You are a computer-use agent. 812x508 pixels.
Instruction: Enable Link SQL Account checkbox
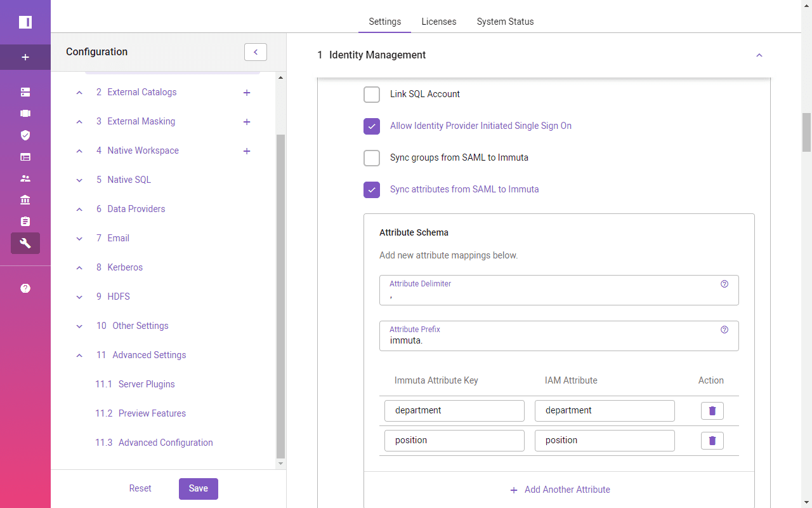coord(372,95)
